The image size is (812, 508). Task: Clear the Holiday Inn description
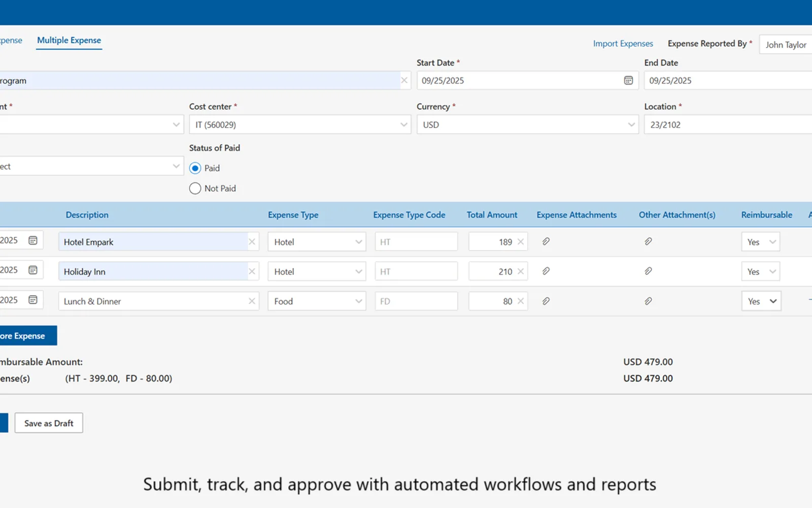point(252,271)
